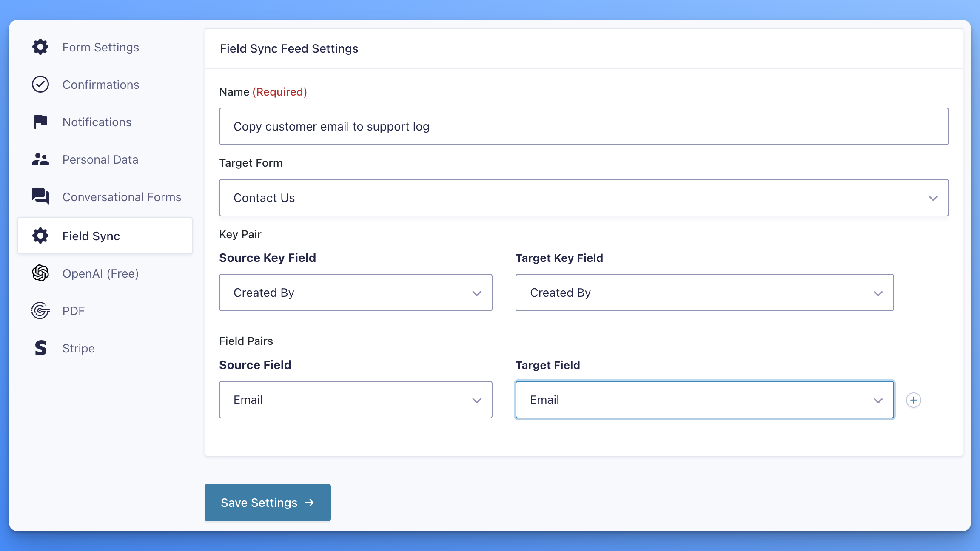Open the Source Field Email dropdown
Viewport: 980px width, 551px height.
tap(356, 400)
